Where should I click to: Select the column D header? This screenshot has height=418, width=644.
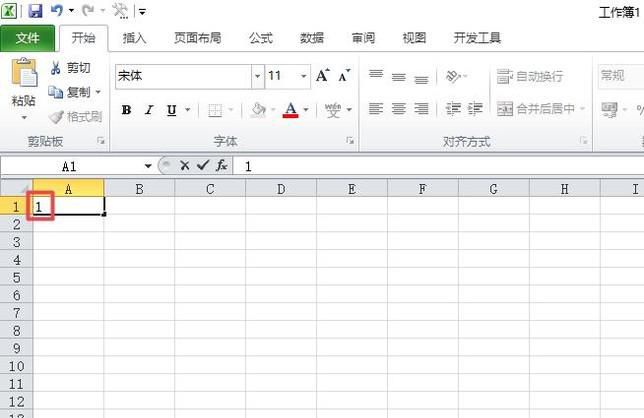(281, 189)
